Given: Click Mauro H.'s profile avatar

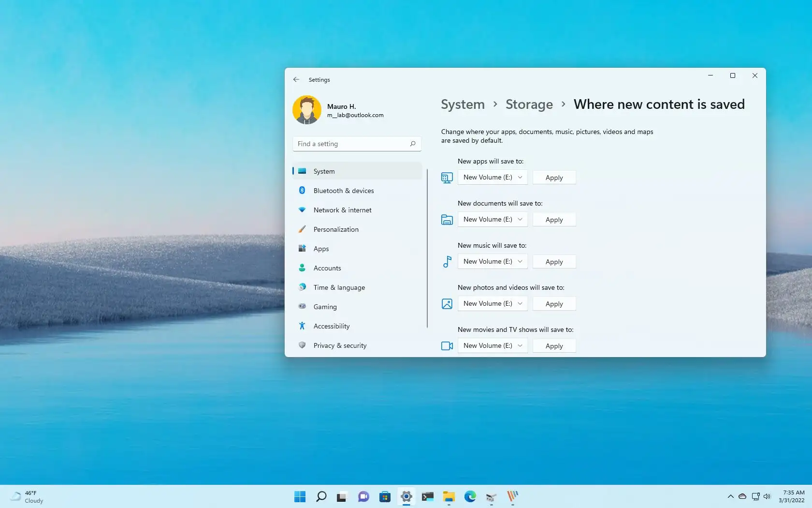Looking at the screenshot, I should [x=307, y=109].
